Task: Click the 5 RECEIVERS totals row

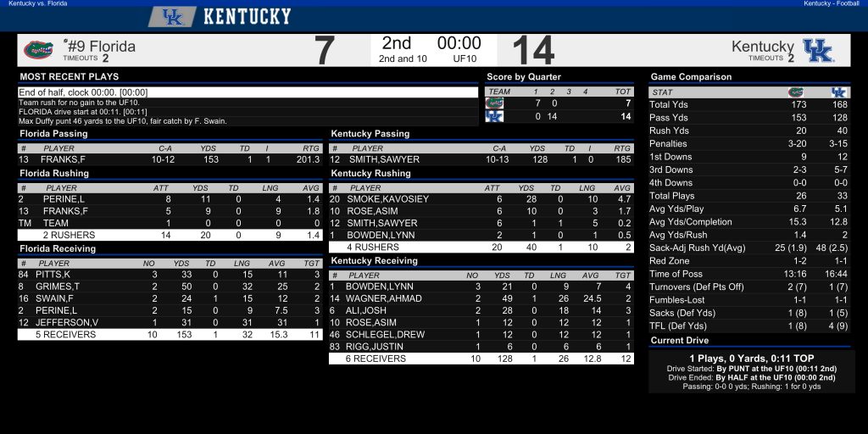Action: 170,334
